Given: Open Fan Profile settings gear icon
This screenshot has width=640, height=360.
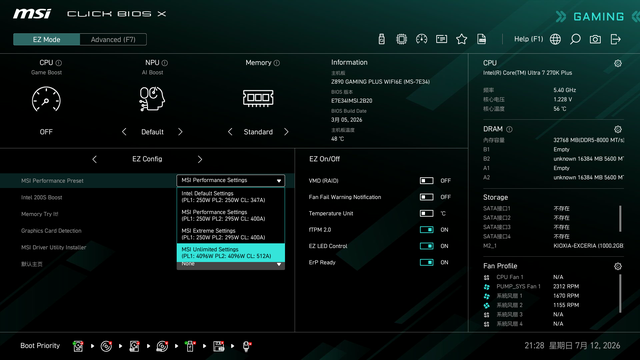Looking at the screenshot, I should click(x=618, y=266).
